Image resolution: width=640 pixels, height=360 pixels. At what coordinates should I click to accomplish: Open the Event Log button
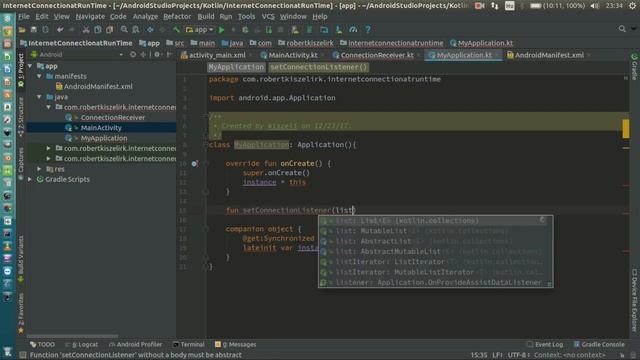545,344
